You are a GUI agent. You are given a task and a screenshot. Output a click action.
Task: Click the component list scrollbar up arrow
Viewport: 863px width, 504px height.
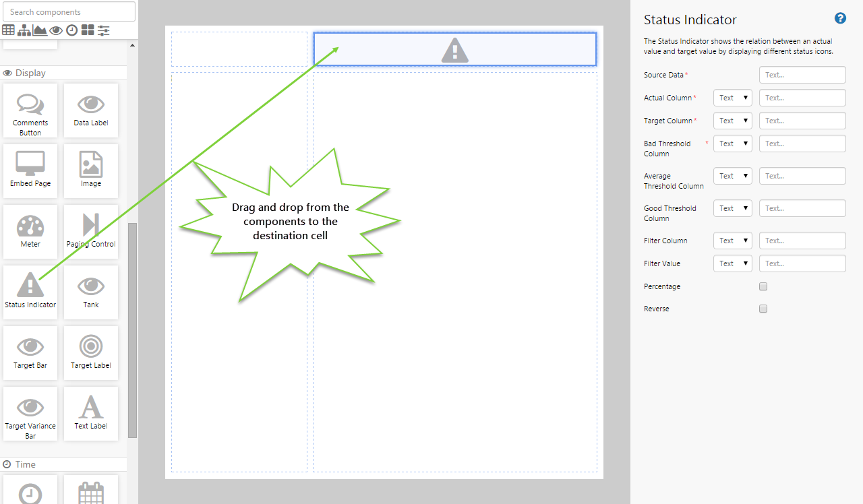click(132, 45)
